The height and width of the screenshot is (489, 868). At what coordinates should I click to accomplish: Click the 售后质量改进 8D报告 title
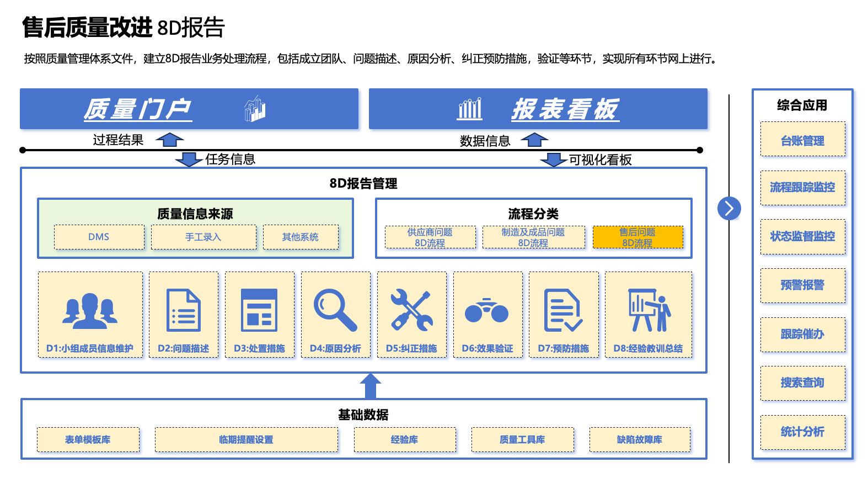pyautogui.click(x=124, y=27)
